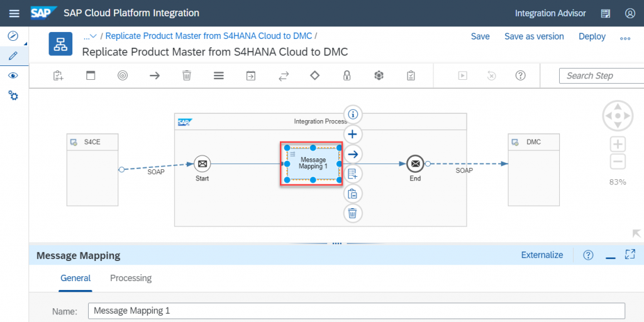Viewport: 644px width, 322px height.
Task: Click the create mapping context icon
Action: pos(353,174)
